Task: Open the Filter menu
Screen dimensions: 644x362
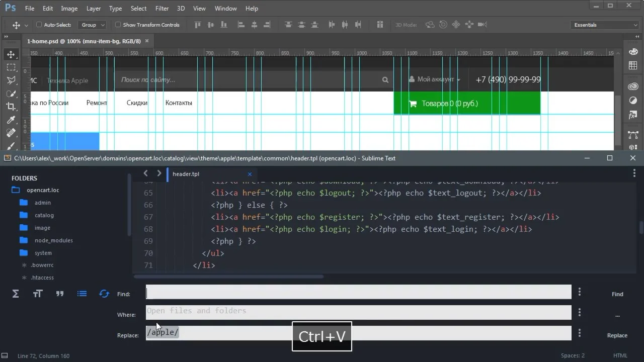Action: (x=162, y=9)
